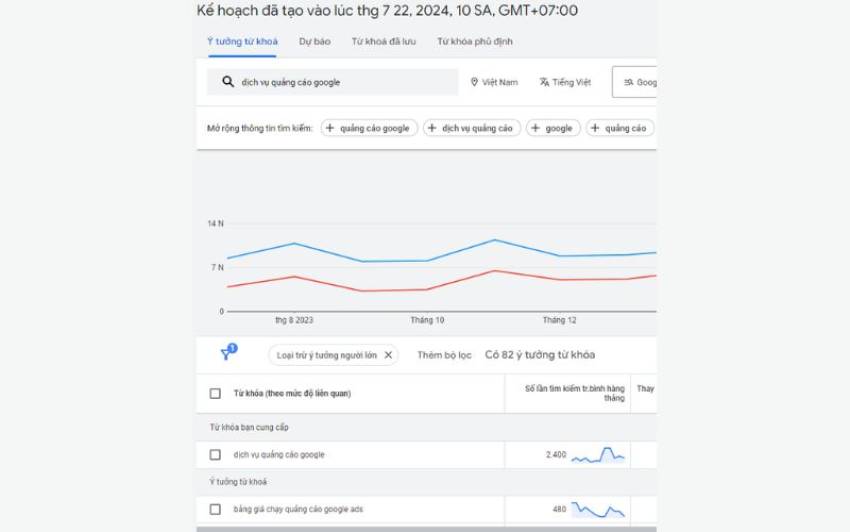Click the 2.400 search volume sparkline
850x532 pixels.
click(x=598, y=454)
